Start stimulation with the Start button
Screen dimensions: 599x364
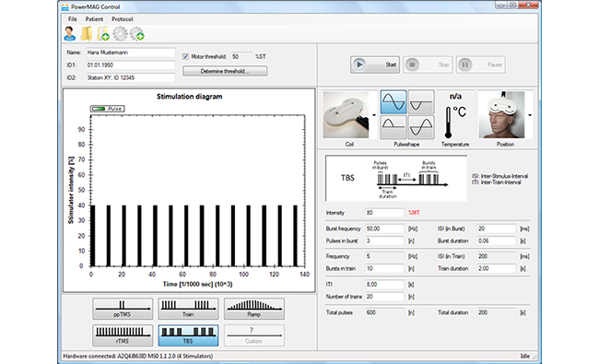(x=375, y=65)
